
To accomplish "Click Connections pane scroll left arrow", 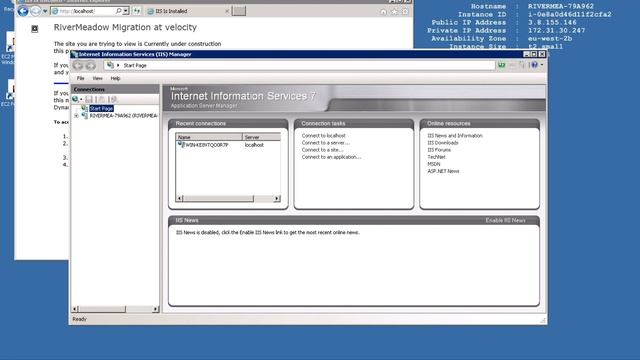I will tap(75, 309).
